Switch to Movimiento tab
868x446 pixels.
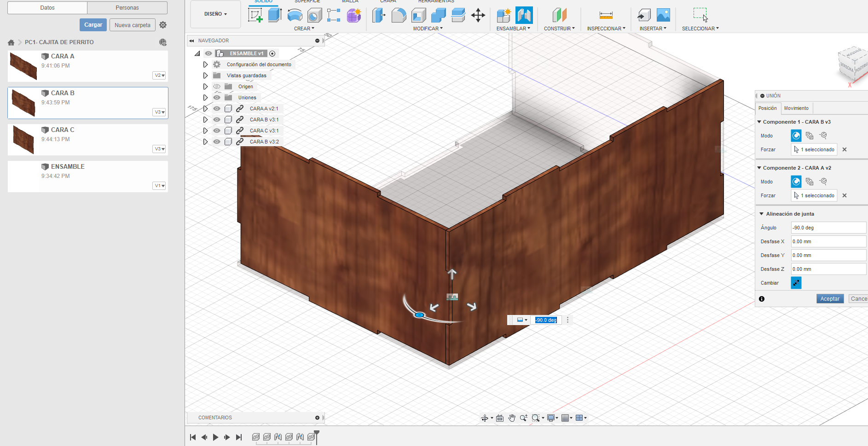[796, 108]
